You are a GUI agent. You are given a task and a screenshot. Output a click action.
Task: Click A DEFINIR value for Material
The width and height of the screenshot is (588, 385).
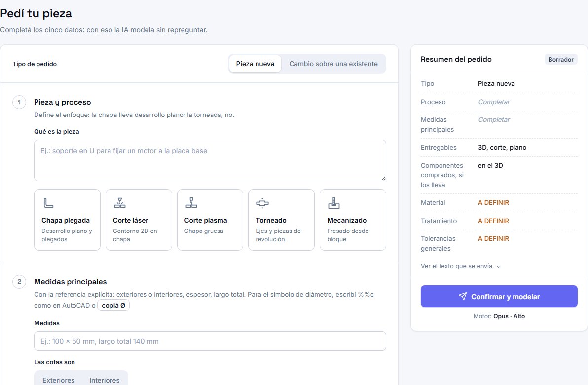click(493, 203)
